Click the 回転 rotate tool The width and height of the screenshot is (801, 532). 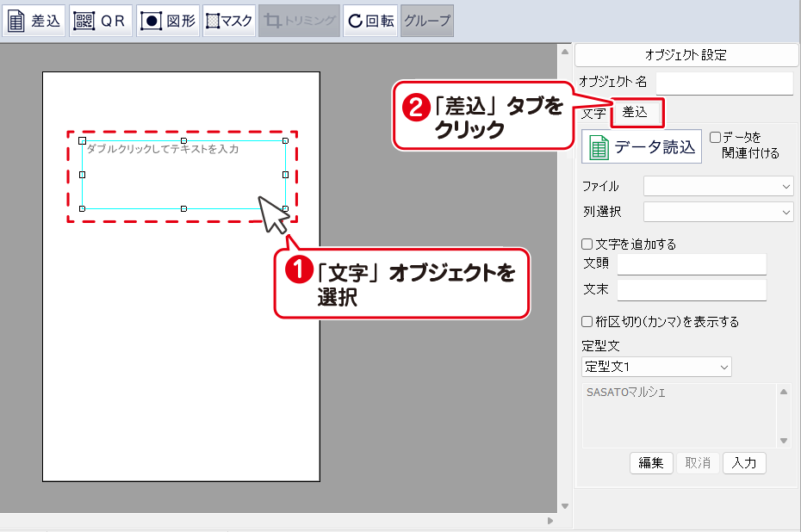tap(370, 22)
